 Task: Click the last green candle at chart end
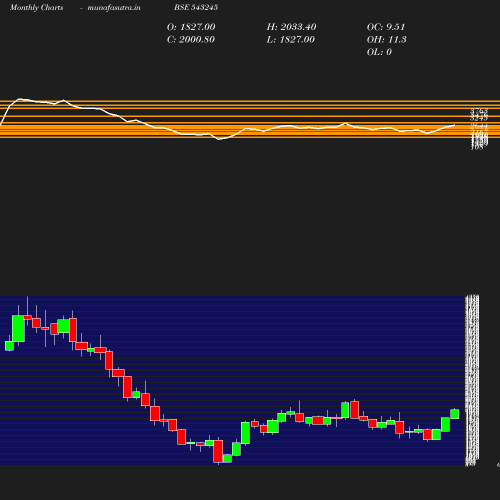(x=455, y=414)
